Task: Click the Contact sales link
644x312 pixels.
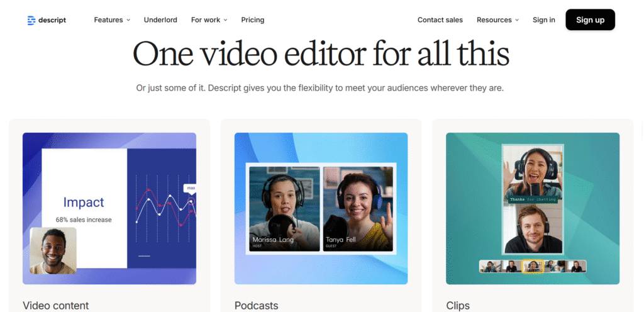Action: pos(440,20)
